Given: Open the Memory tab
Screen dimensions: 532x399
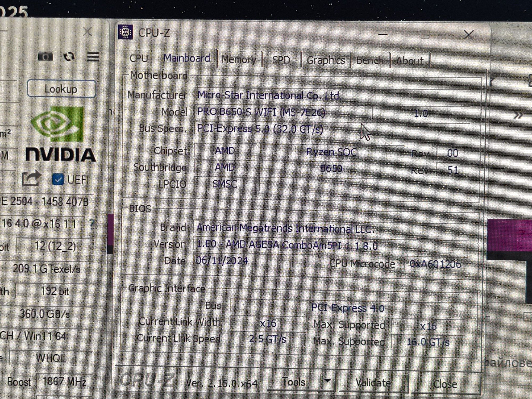Looking at the screenshot, I should (x=239, y=59).
